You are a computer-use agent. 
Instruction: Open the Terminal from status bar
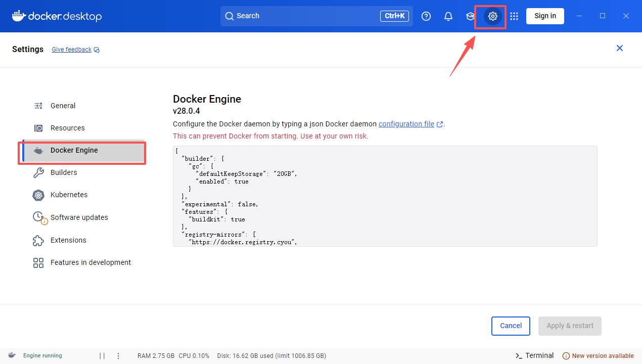[x=539, y=356]
